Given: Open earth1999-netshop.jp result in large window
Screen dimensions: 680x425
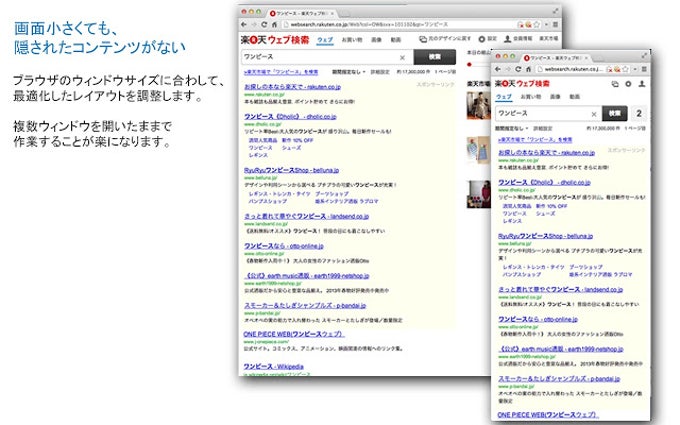Looking at the screenshot, I should click(307, 276).
